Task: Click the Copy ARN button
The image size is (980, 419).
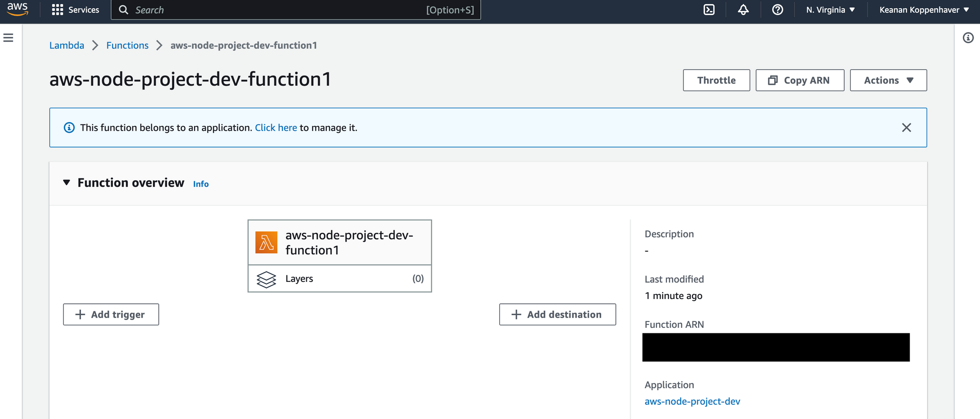Action: pyautogui.click(x=800, y=80)
